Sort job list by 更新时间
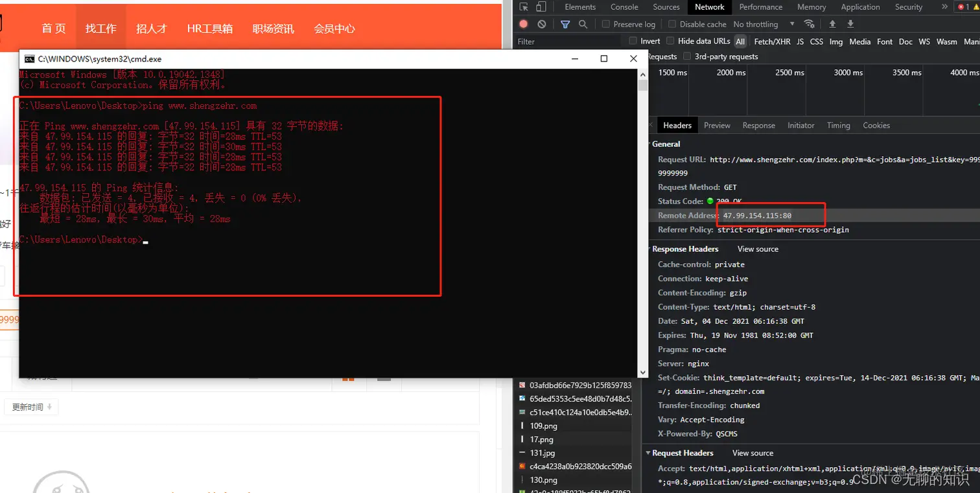980x493 pixels. (x=32, y=407)
